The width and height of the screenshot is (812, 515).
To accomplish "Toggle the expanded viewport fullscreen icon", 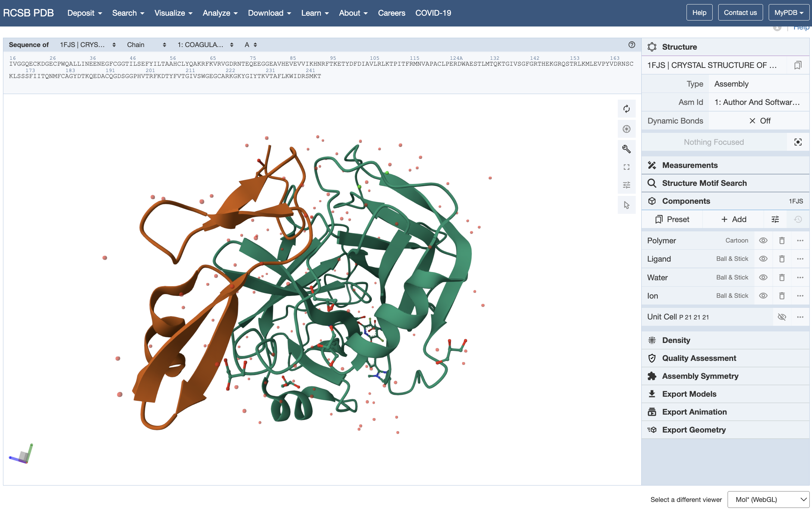I will [x=626, y=167].
